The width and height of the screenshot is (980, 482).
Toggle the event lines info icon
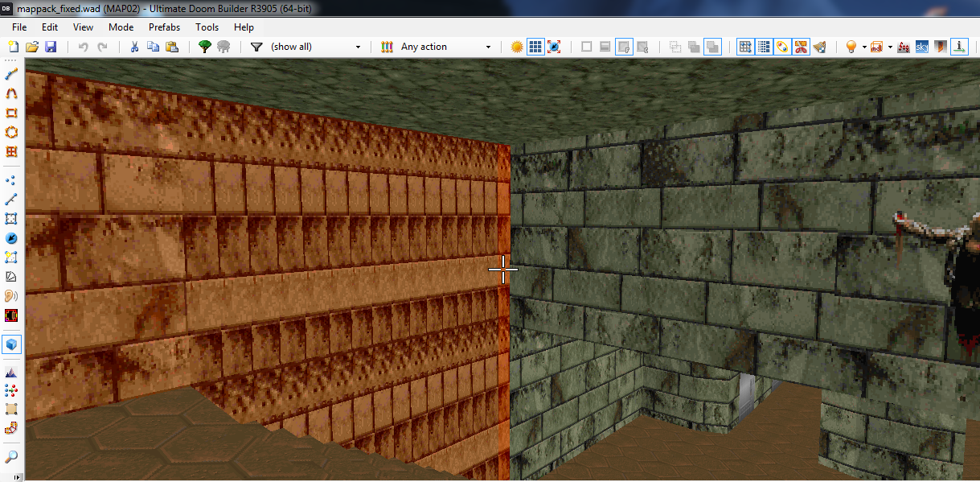959,47
